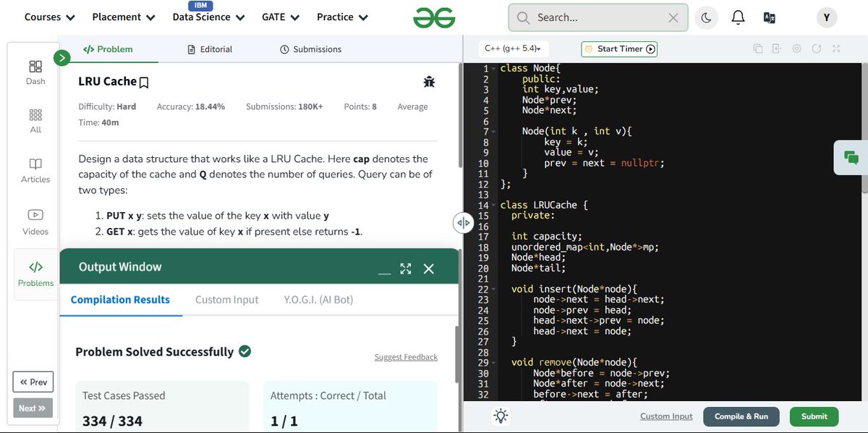868x433 pixels.
Task: Open the Placement dropdown menu
Action: click(124, 17)
